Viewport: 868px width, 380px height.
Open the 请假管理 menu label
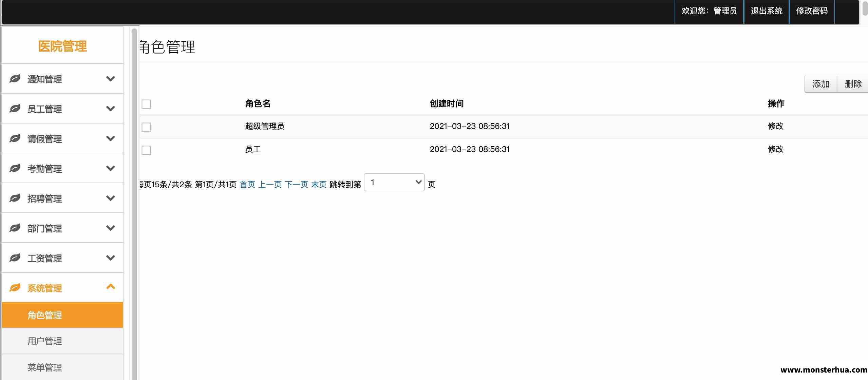pyautogui.click(x=44, y=139)
